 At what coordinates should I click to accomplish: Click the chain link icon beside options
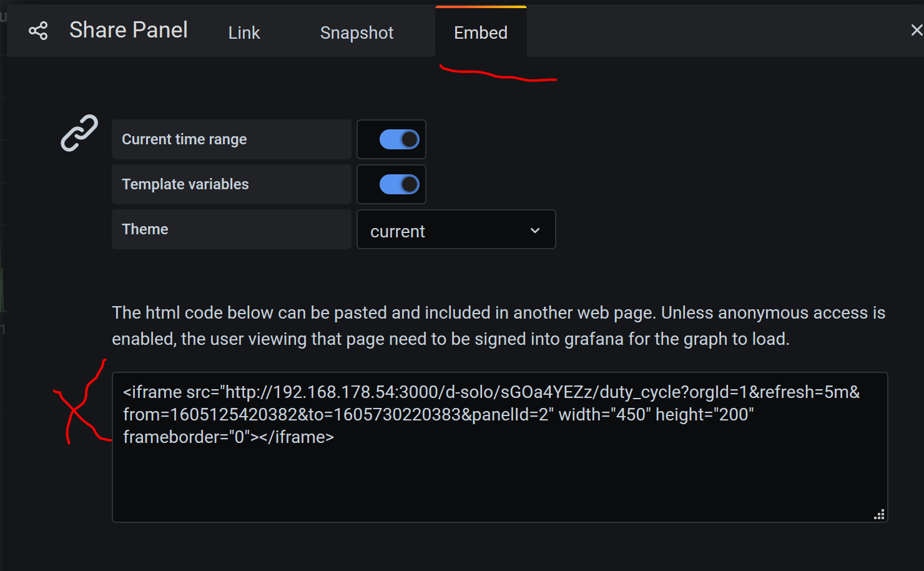pyautogui.click(x=79, y=132)
